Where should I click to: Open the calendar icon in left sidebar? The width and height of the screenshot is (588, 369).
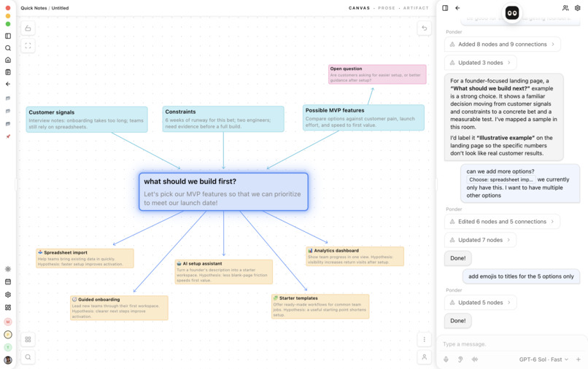[8, 281]
